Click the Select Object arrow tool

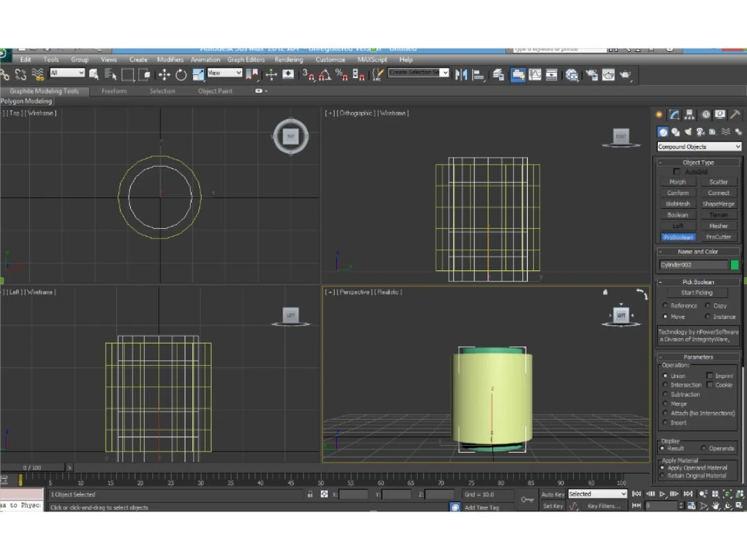tap(94, 74)
